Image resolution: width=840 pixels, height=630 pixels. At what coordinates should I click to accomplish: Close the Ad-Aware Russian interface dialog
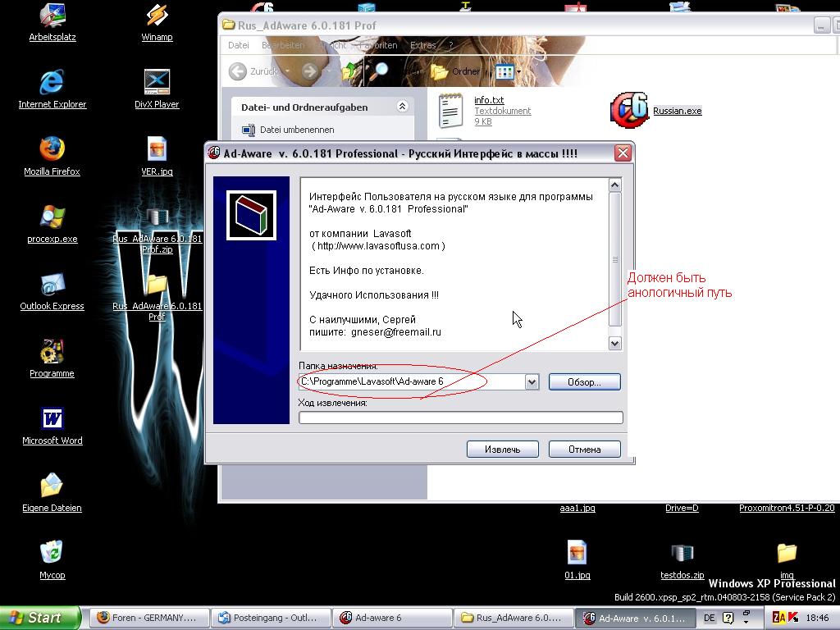pyautogui.click(x=623, y=153)
